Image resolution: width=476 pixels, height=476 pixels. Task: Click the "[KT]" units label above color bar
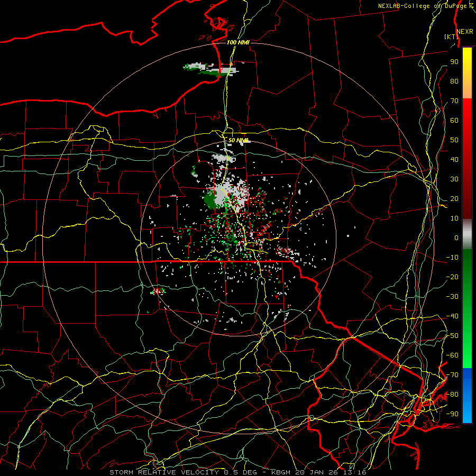pos(452,36)
